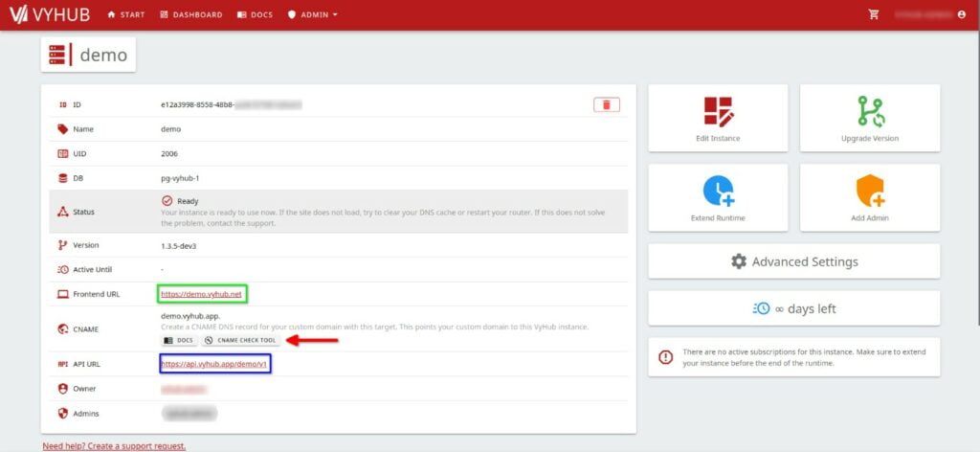The width and height of the screenshot is (980, 452).
Task: Click the Edit Instance card
Action: tap(718, 118)
